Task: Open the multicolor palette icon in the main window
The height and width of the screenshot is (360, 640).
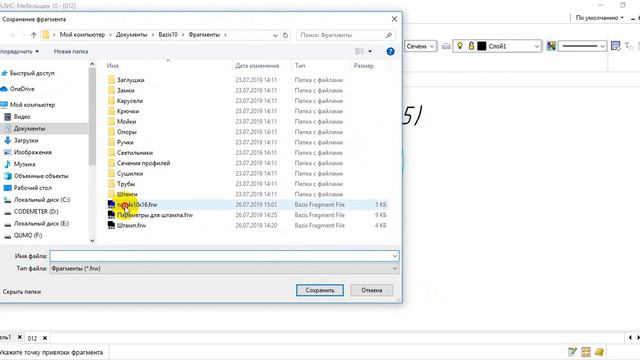Action: point(551,46)
